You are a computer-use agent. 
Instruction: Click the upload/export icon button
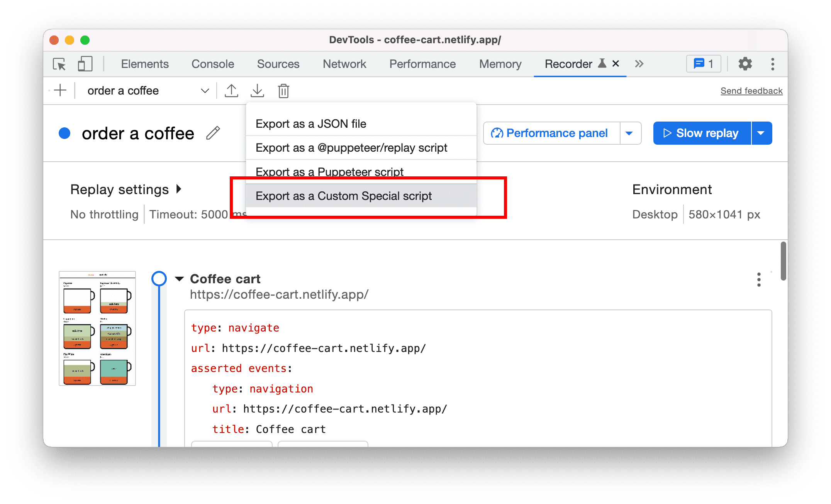coord(231,90)
